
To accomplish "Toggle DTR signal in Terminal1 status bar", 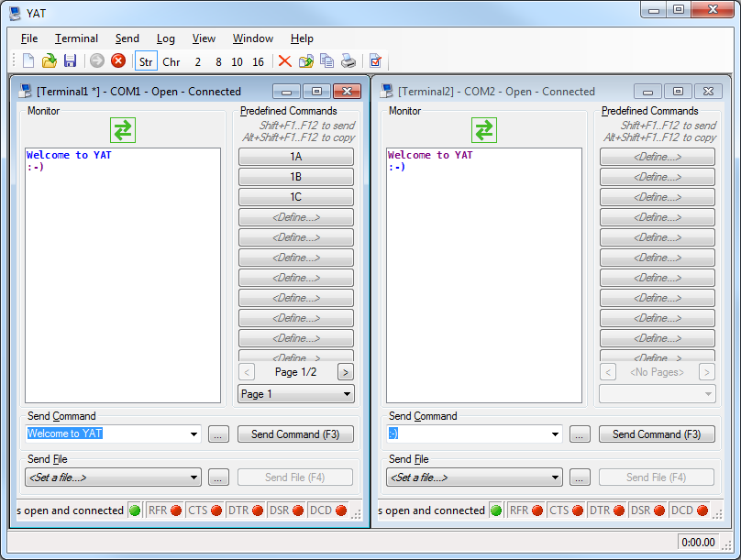I will tap(246, 511).
